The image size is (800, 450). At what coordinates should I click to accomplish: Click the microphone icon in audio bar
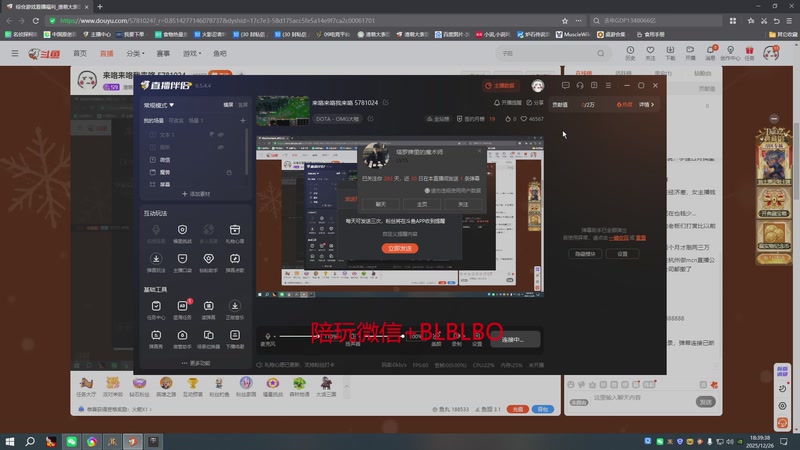268,336
